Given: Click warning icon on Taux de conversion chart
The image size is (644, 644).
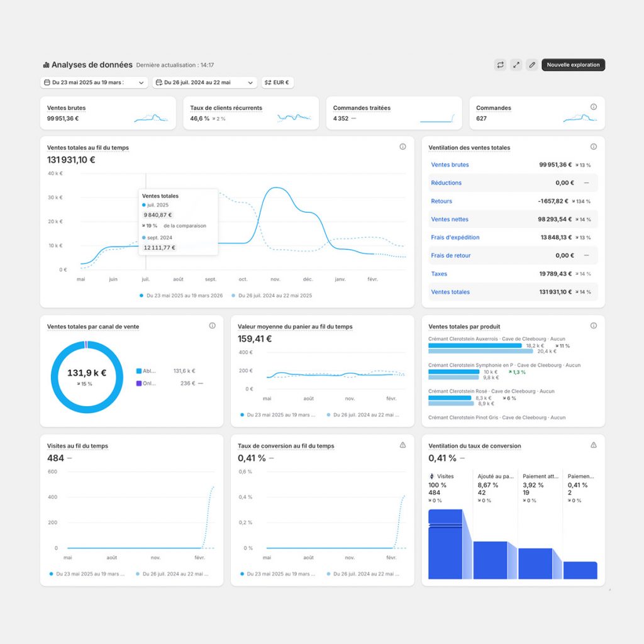Looking at the screenshot, I should pos(402,445).
